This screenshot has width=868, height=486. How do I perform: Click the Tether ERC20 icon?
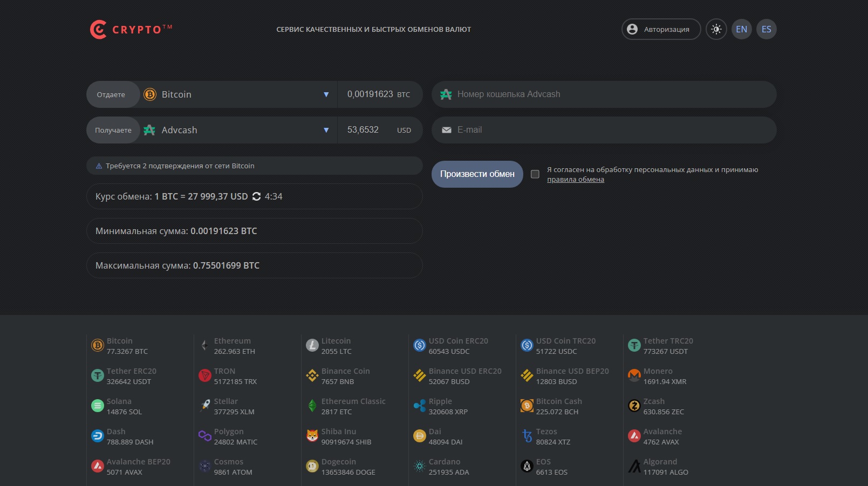click(x=98, y=375)
